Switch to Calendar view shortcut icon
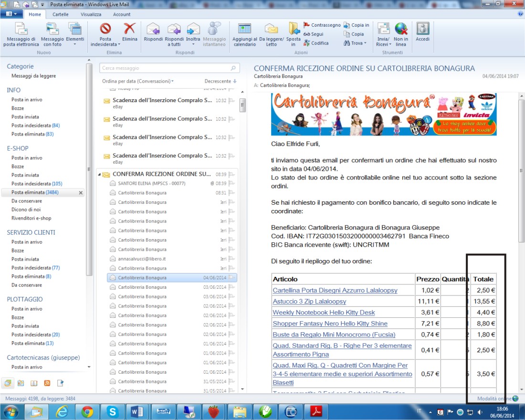 point(21,383)
